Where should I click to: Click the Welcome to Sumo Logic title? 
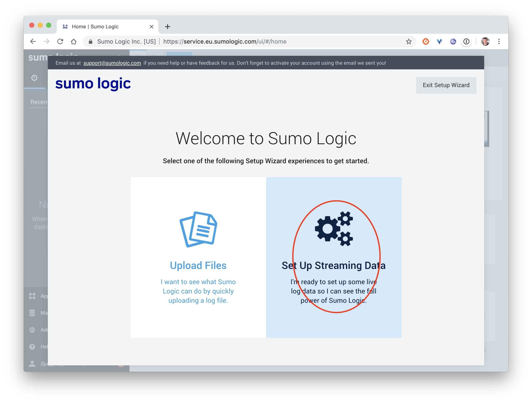point(266,139)
